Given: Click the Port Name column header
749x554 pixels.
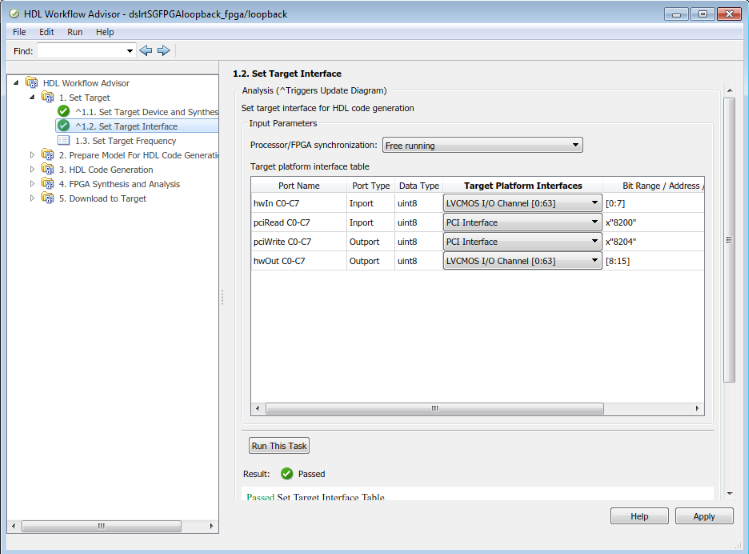Looking at the screenshot, I should pos(299,186).
